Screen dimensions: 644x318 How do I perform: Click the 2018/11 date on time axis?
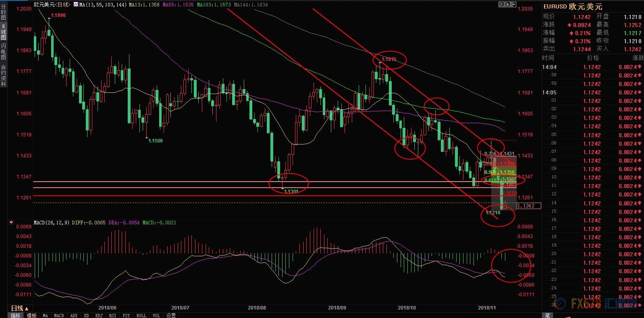pyautogui.click(x=487, y=308)
